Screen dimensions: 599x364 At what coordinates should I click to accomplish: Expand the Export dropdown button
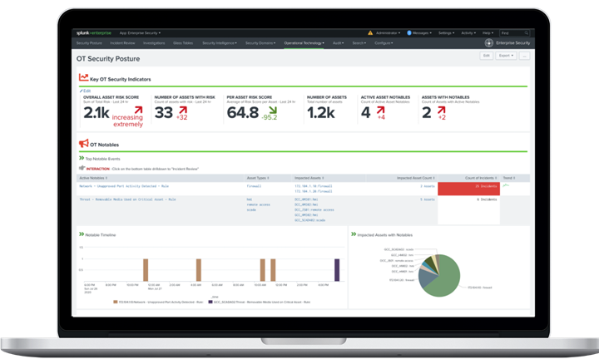pyautogui.click(x=506, y=56)
